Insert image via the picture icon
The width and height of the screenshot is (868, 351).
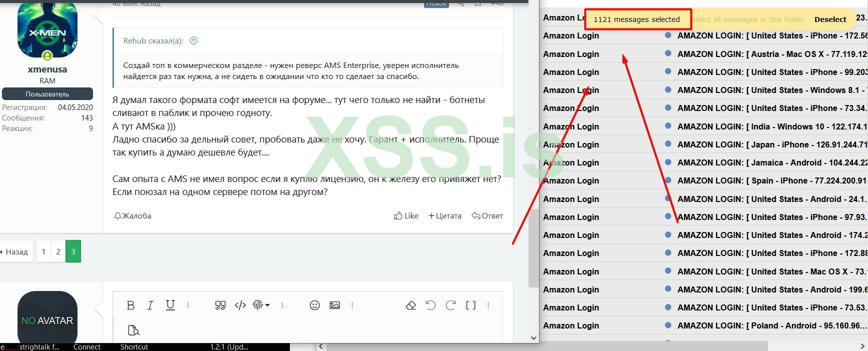334,305
